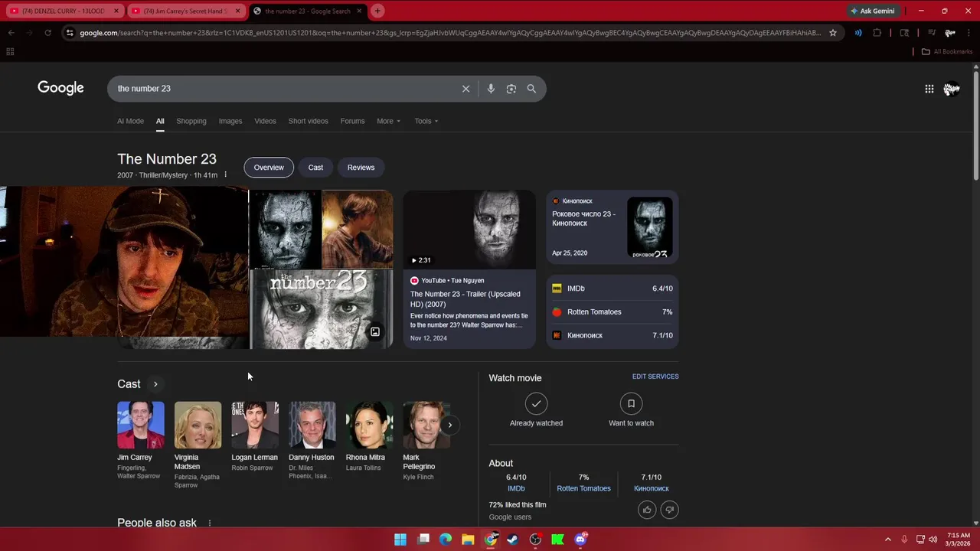Expand the Cast section arrow
This screenshot has height=551, width=980.
click(155, 384)
